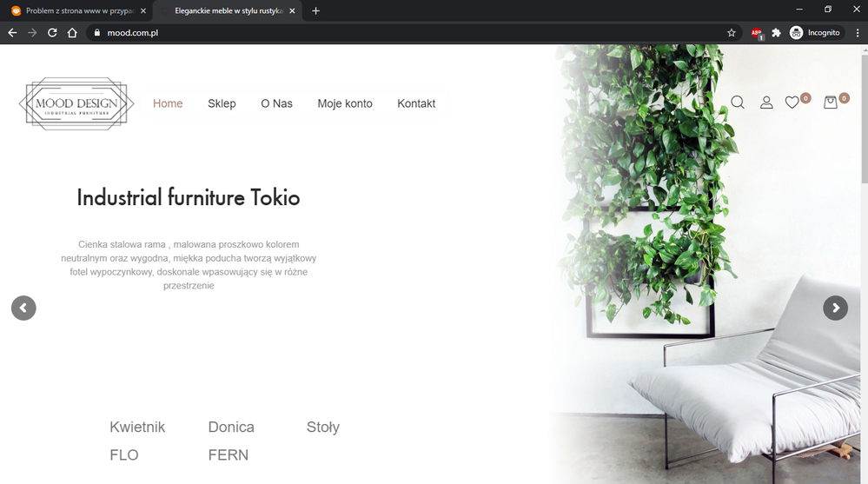Open the wishlist heart icon
Screen dimensions: 868x484
coord(792,103)
